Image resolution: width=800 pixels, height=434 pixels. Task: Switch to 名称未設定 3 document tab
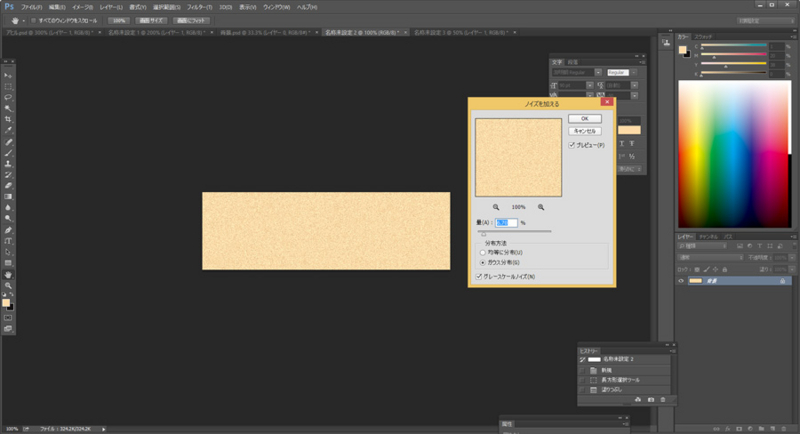tap(461, 33)
